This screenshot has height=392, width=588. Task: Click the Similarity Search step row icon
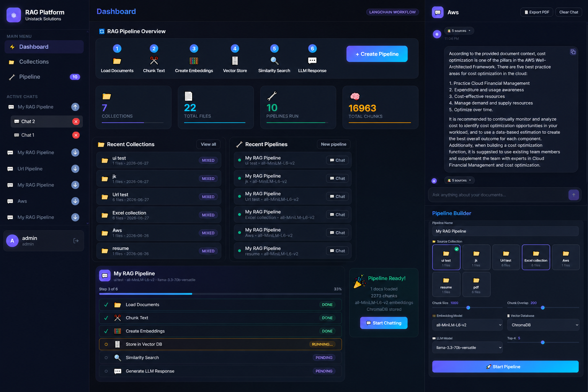click(x=118, y=358)
